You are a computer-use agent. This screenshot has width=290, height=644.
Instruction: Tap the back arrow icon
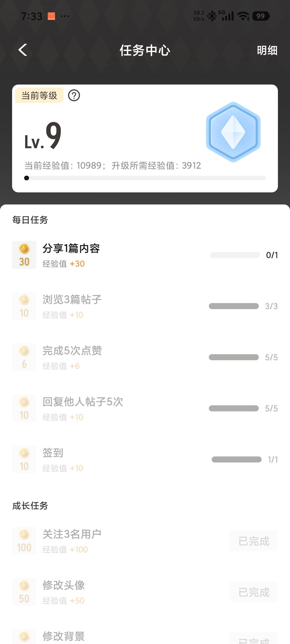(23, 50)
